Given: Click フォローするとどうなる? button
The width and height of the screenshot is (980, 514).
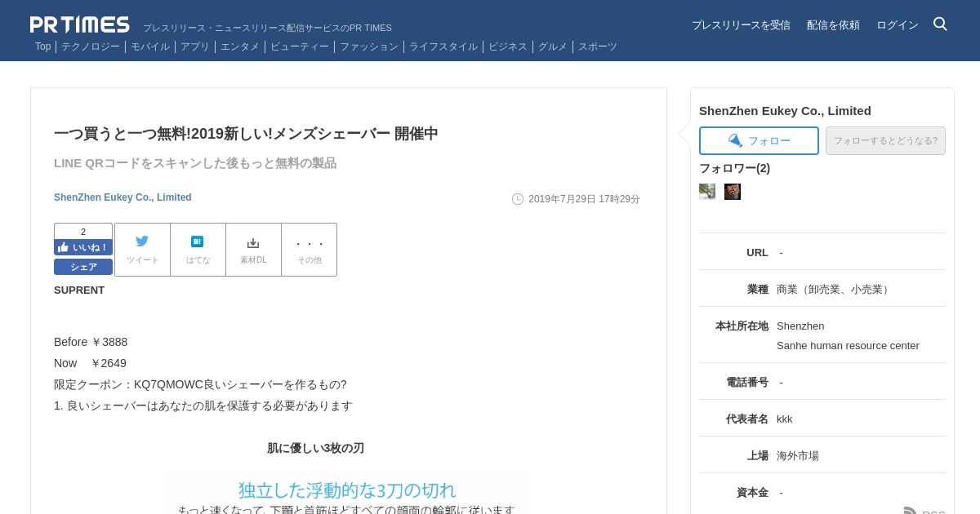Looking at the screenshot, I should click(x=885, y=140).
